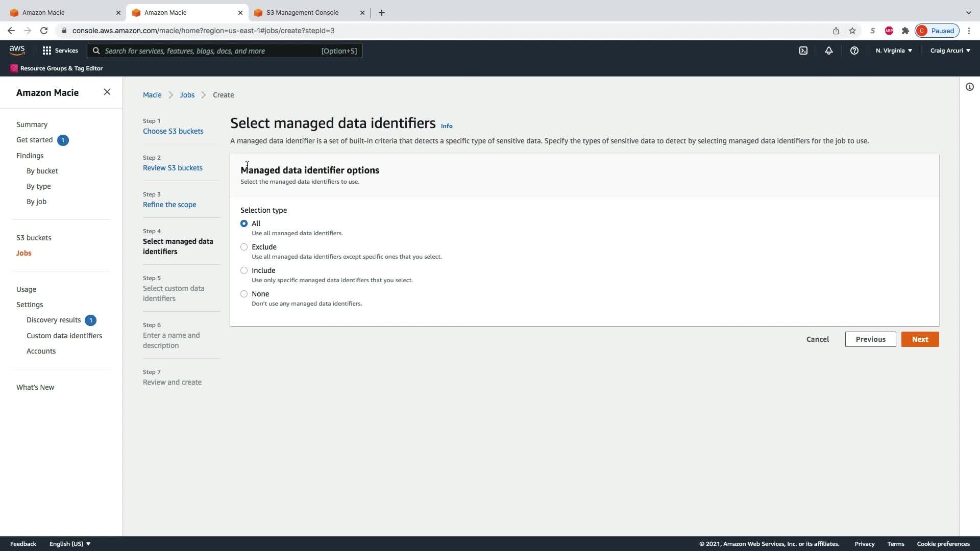Close the Amazon Macie sidebar panel
The width and height of the screenshot is (980, 551).
[107, 92]
